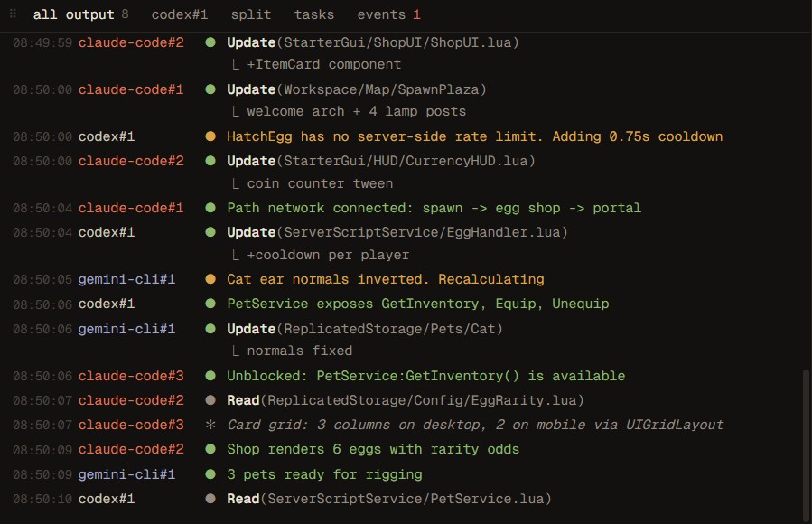Click the vertical scrollbar thumb of the log
The image size is (812, 524).
(806, 445)
